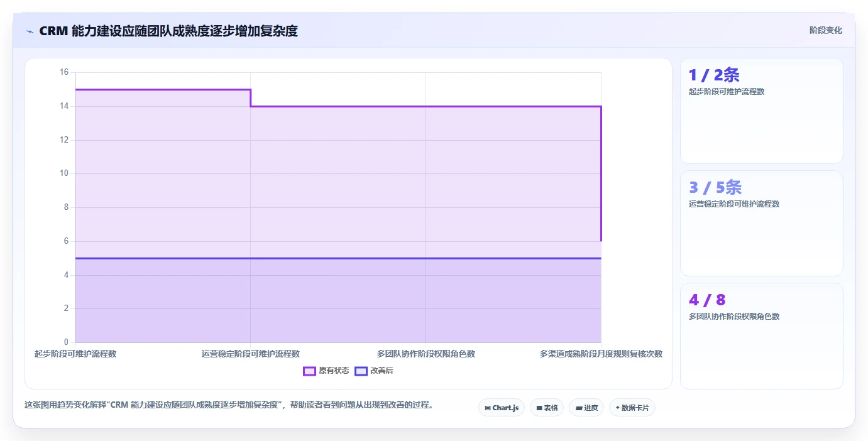This screenshot has height=441, width=868.
Task: Toggle the 改善后 legend item
Action: pyautogui.click(x=374, y=371)
